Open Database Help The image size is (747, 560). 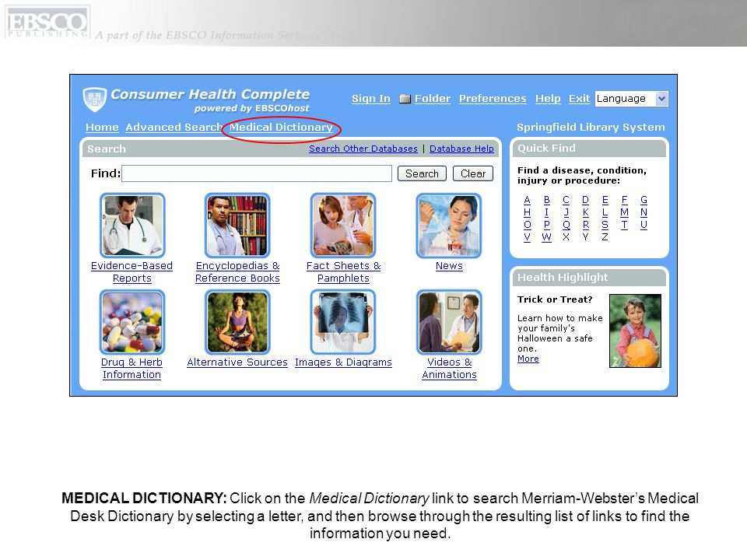coord(461,149)
